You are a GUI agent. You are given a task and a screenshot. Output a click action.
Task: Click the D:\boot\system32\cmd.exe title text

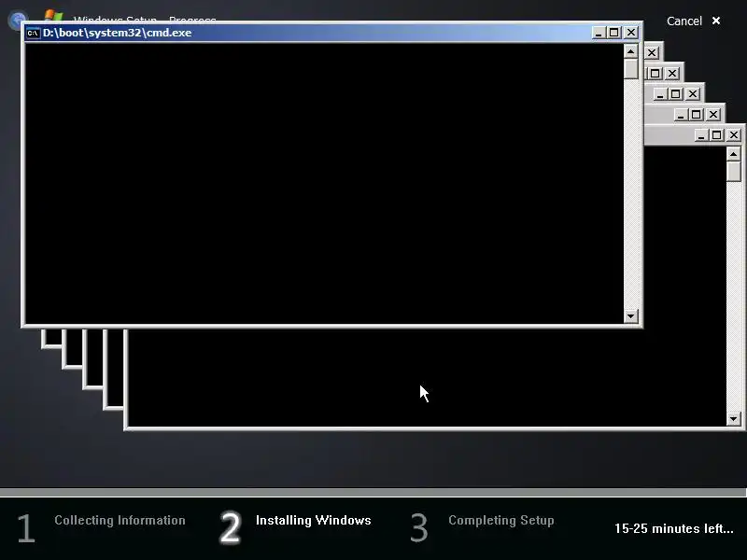tap(118, 33)
